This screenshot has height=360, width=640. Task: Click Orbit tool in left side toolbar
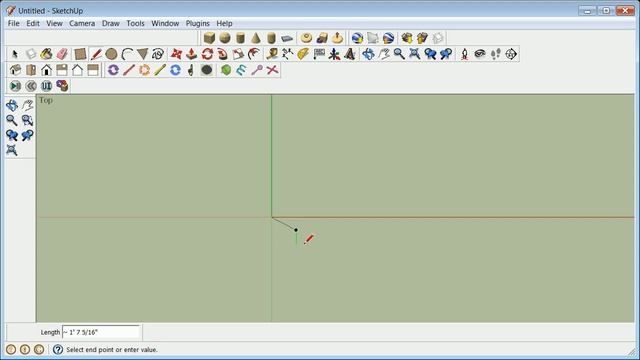tap(12, 105)
